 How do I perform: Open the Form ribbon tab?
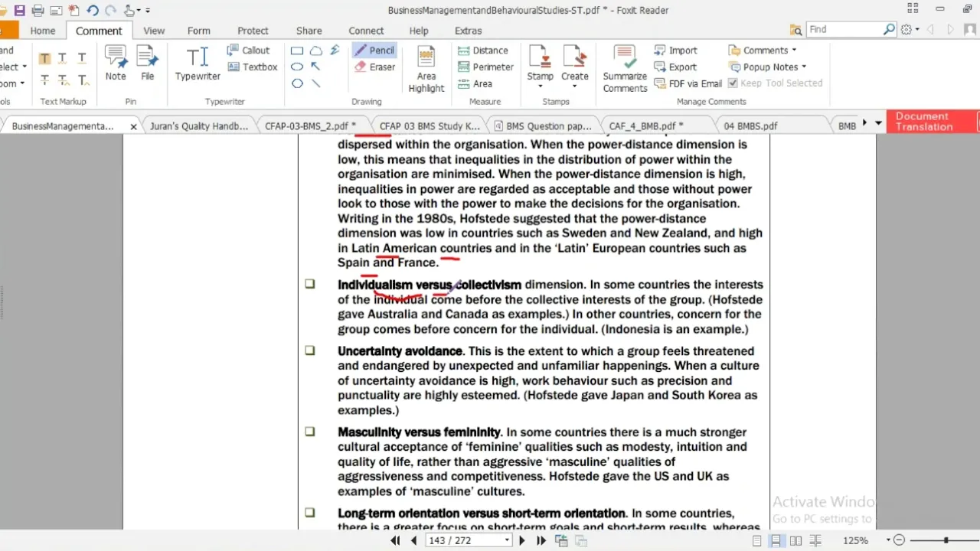coord(198,31)
